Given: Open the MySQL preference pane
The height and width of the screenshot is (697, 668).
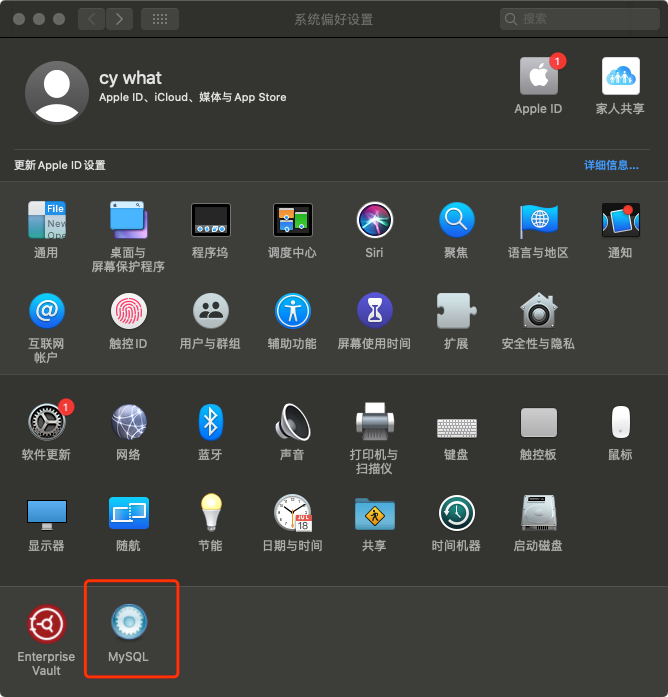Looking at the screenshot, I should click(128, 622).
